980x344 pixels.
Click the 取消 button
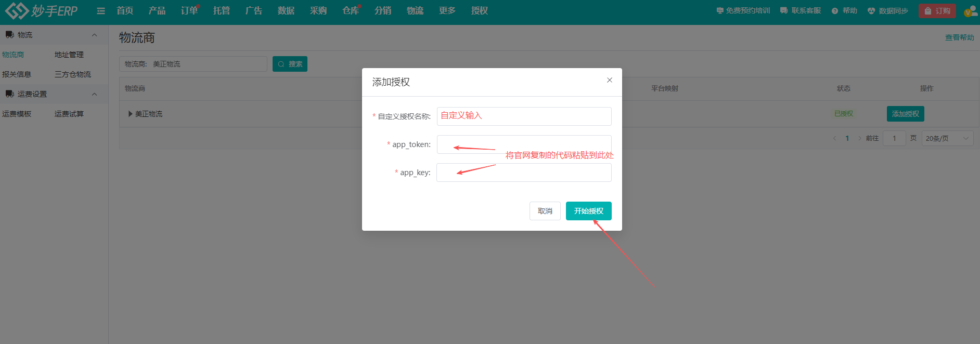[545, 211]
